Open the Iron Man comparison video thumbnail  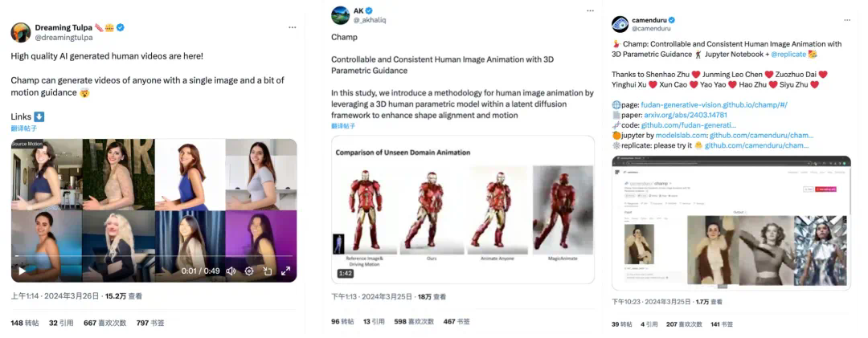click(463, 209)
